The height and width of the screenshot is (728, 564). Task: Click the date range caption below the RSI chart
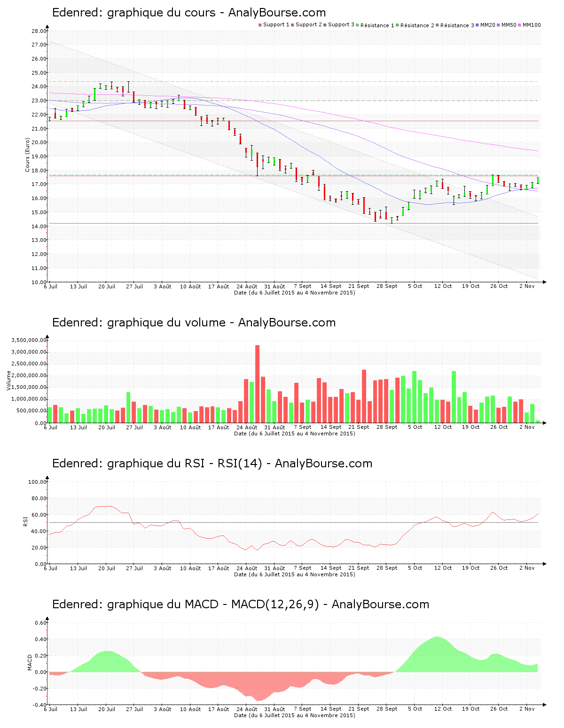pyautogui.click(x=295, y=574)
